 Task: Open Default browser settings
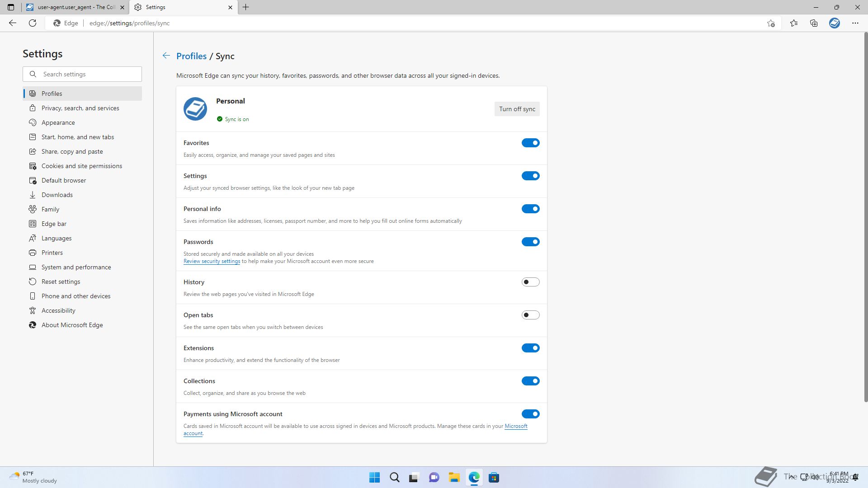(82, 180)
